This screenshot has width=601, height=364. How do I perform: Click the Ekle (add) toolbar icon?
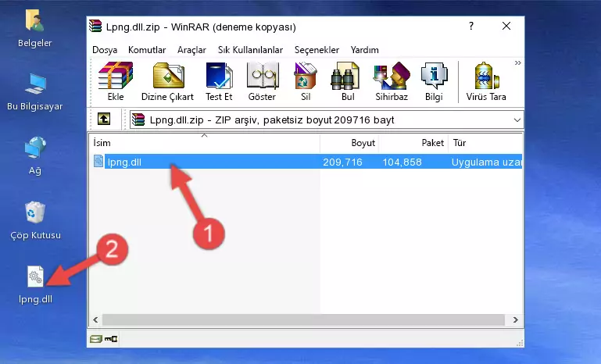(x=116, y=81)
